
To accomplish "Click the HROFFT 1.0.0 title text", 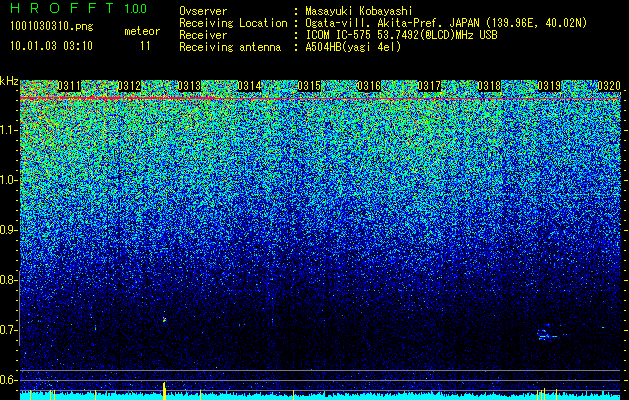I will 79,8.
